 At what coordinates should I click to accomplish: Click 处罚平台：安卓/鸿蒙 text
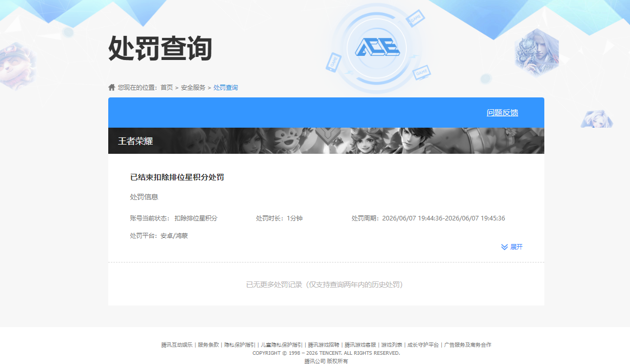pyautogui.click(x=159, y=236)
